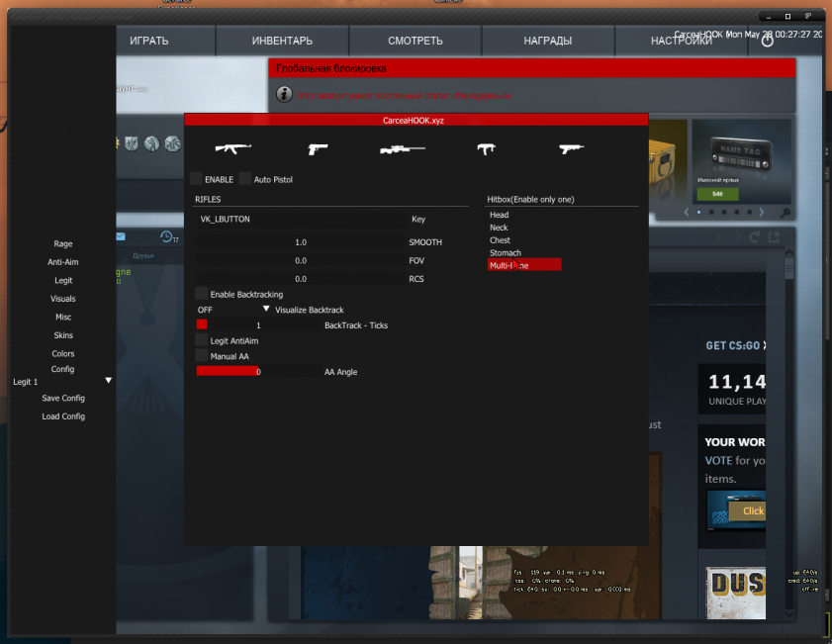Click the VK_LBUTTON key bind field
This screenshot has height=644, width=832.
pos(302,219)
